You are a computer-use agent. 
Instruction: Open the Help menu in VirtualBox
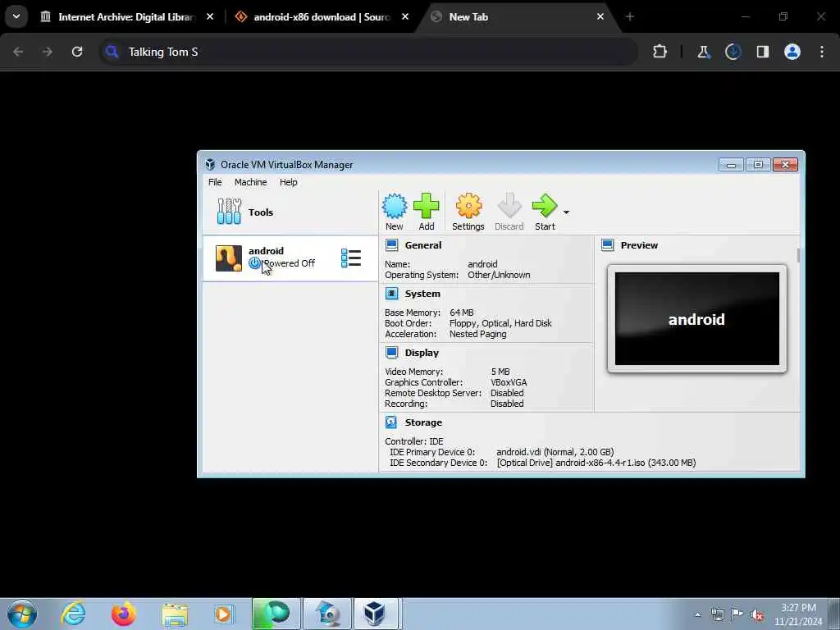point(288,182)
